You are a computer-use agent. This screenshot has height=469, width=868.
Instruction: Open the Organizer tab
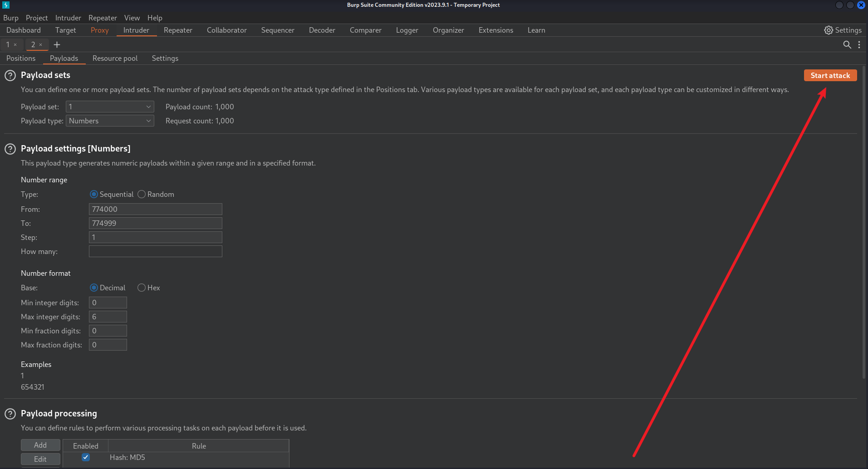(448, 30)
